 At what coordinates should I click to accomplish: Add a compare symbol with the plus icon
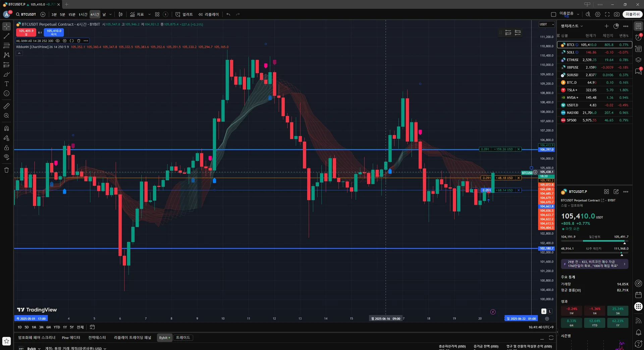43,14
